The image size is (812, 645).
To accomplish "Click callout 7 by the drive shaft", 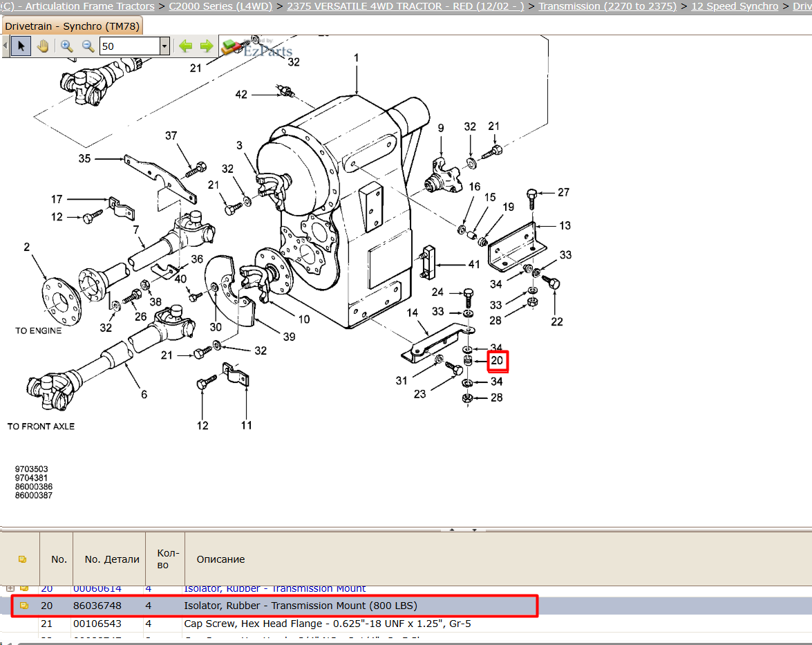I will tap(135, 230).
